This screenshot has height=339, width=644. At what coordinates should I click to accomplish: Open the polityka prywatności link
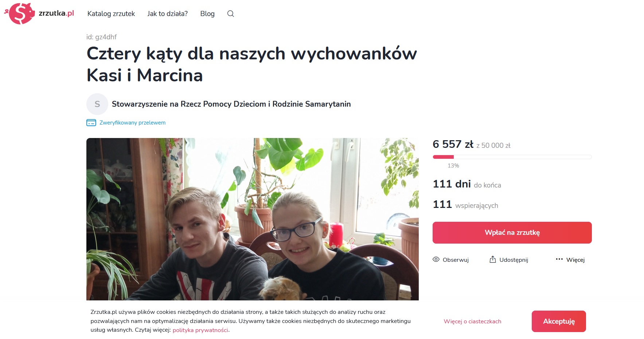click(200, 330)
